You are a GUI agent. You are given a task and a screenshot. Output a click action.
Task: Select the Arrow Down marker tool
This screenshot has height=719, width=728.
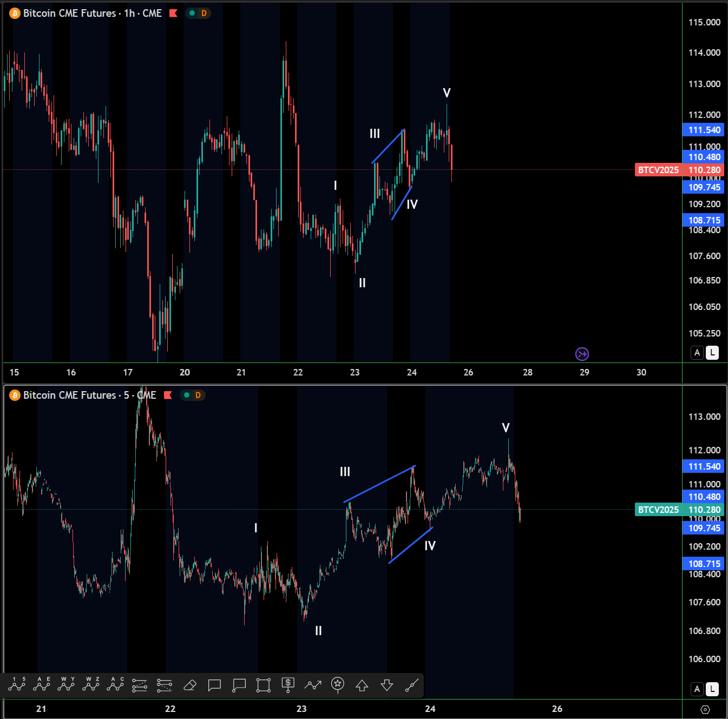(386, 685)
